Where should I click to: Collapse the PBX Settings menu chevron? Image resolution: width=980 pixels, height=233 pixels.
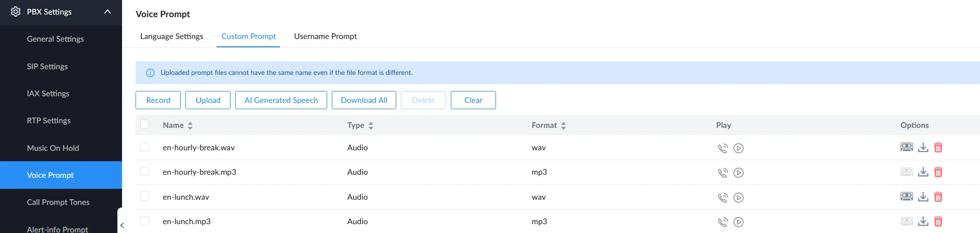click(x=108, y=11)
